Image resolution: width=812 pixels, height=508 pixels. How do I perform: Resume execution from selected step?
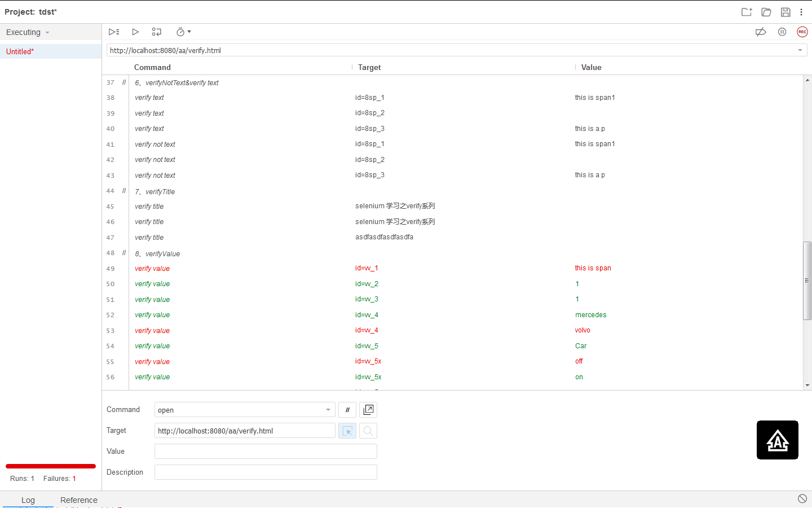coord(156,32)
